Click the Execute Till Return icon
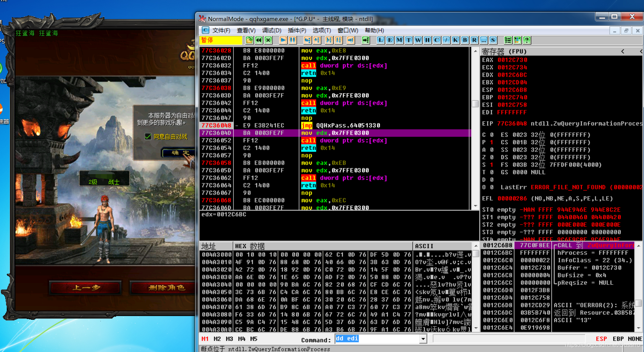The height and width of the screenshot is (352, 644). [351, 40]
